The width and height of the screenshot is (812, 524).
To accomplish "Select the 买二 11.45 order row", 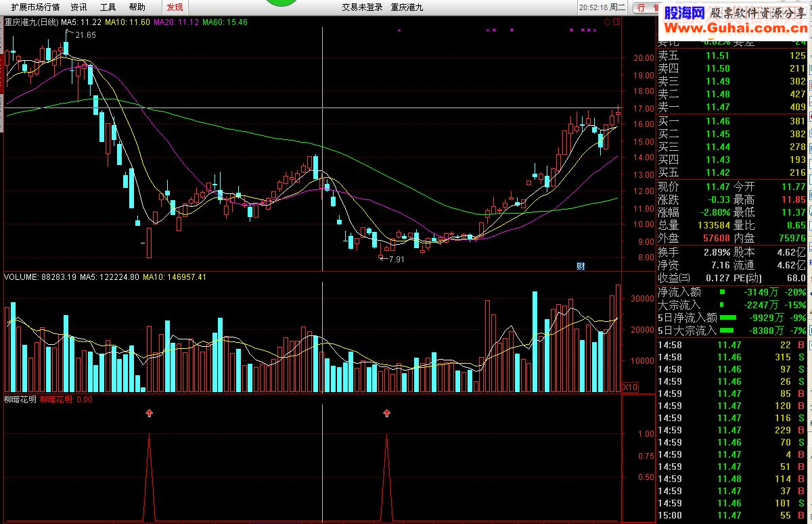I will (732, 134).
